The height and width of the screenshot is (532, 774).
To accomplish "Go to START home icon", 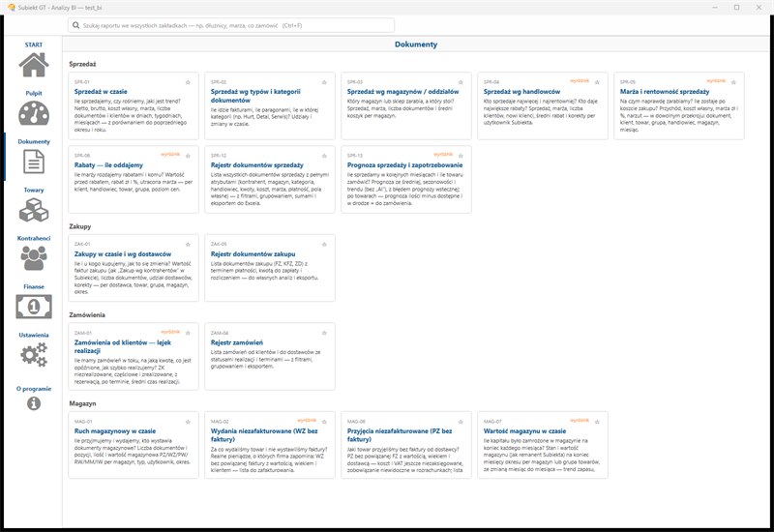I will pyautogui.click(x=34, y=65).
